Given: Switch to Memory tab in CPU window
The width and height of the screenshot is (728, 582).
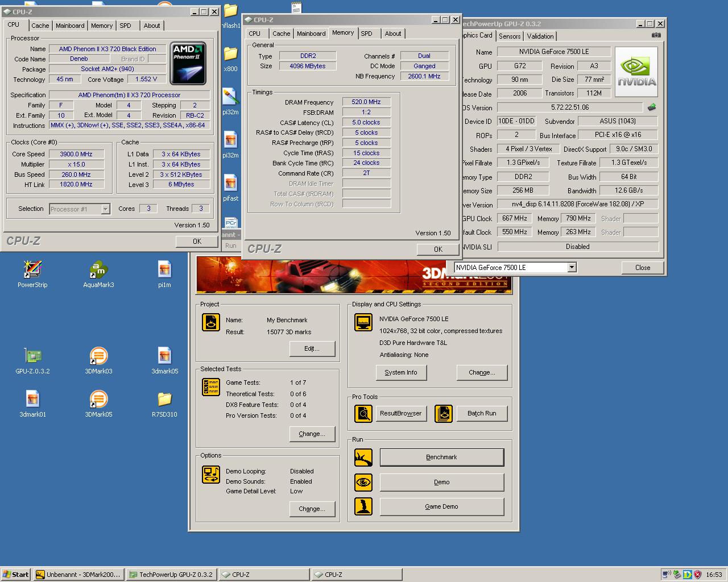Looking at the screenshot, I should click(x=102, y=26).
